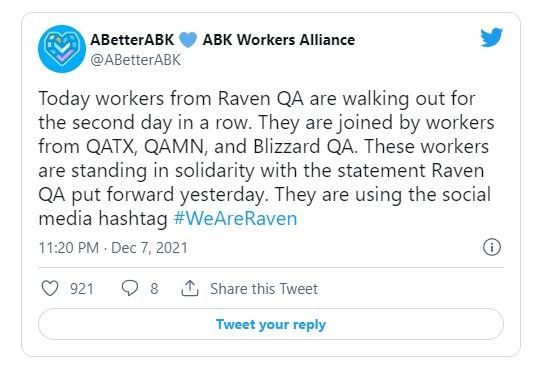Image resolution: width=536 pixels, height=380 pixels.
Task: Click the ABetterABK display name
Action: click(x=132, y=40)
